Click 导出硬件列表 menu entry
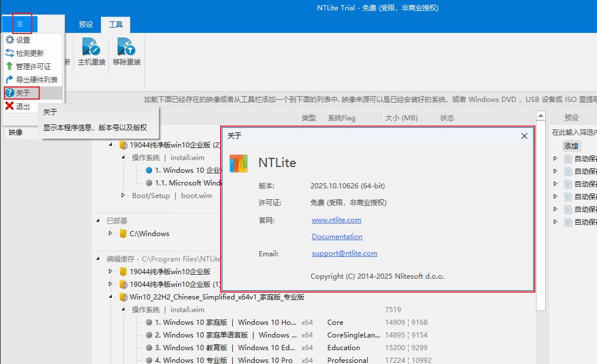597x364 pixels. pyautogui.click(x=36, y=80)
